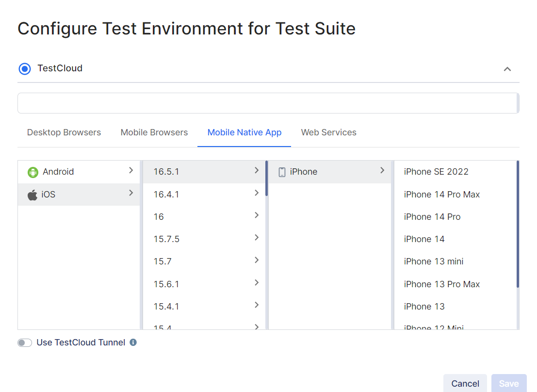
Task: Select the iOS platform label
Action: click(49, 195)
